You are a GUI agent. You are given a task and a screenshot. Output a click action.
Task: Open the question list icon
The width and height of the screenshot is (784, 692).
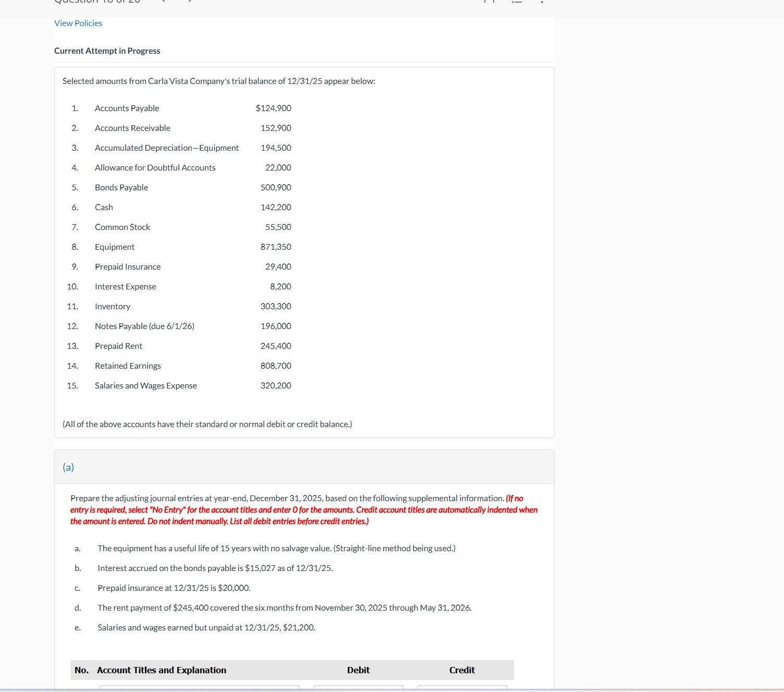[x=516, y=2]
